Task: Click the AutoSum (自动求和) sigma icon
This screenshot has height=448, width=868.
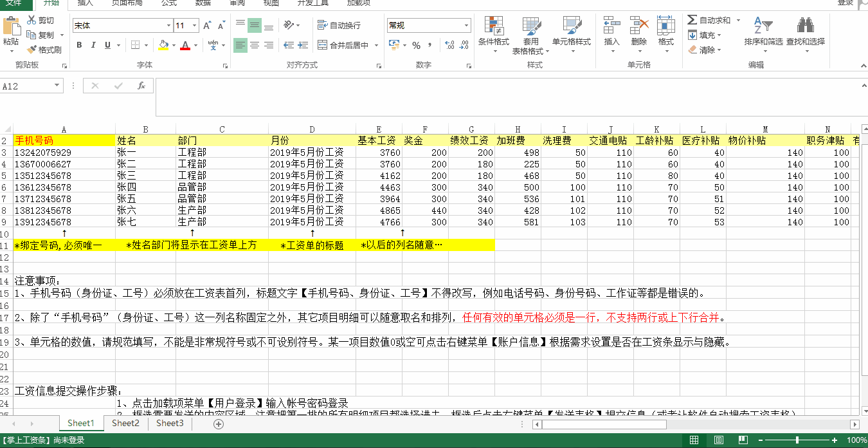Action: point(692,21)
